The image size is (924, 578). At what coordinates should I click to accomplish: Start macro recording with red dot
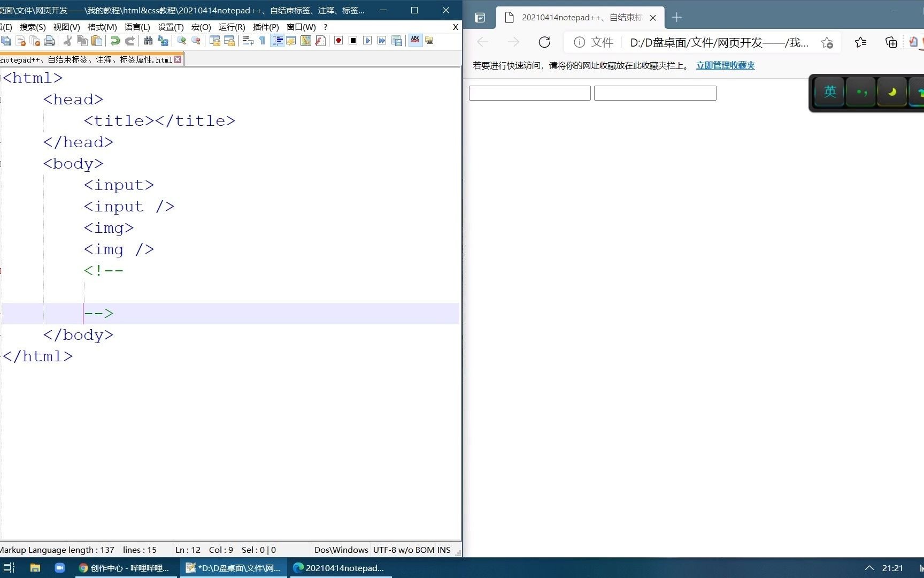point(338,41)
